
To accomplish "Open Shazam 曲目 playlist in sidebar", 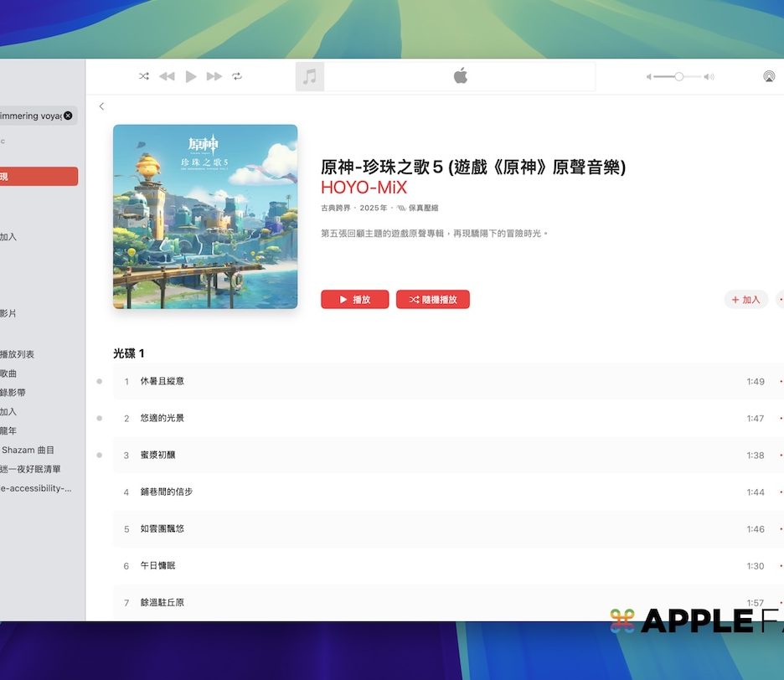I will coord(28,450).
